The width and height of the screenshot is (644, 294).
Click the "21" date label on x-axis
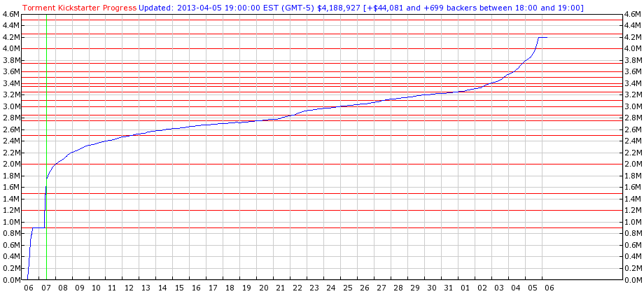point(280,288)
